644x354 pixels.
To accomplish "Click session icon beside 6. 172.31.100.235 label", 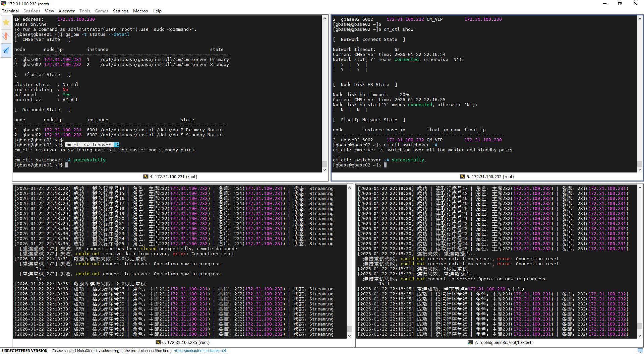I will click(158, 342).
